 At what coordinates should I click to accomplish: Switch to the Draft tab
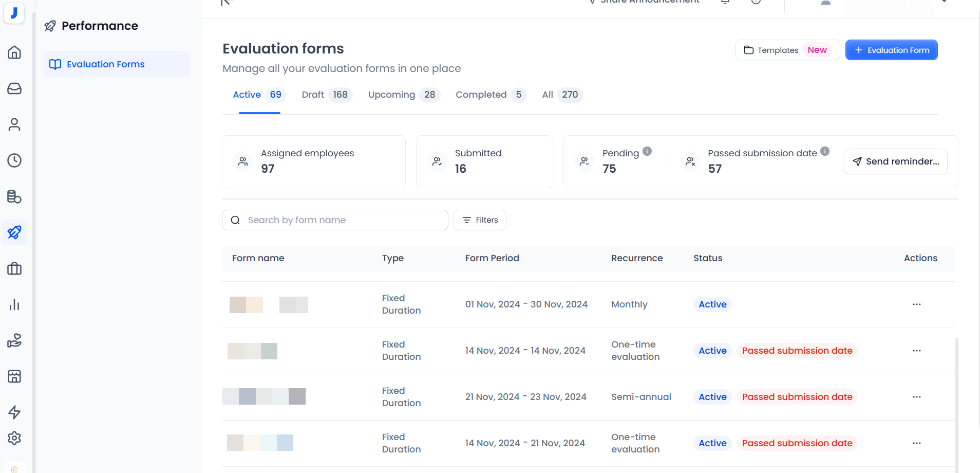coord(326,95)
